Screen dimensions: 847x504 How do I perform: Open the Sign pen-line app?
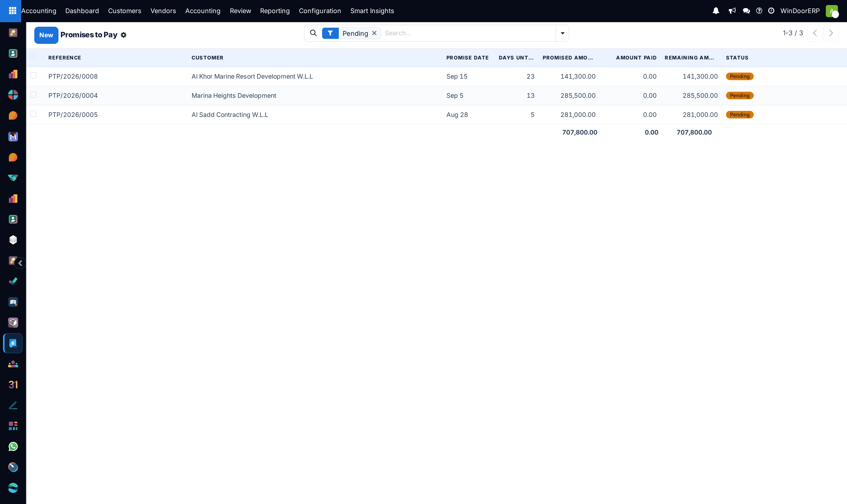(x=13, y=405)
